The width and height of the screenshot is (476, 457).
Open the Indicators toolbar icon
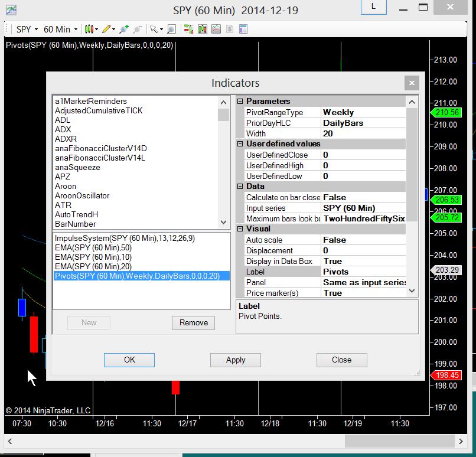(x=216, y=29)
